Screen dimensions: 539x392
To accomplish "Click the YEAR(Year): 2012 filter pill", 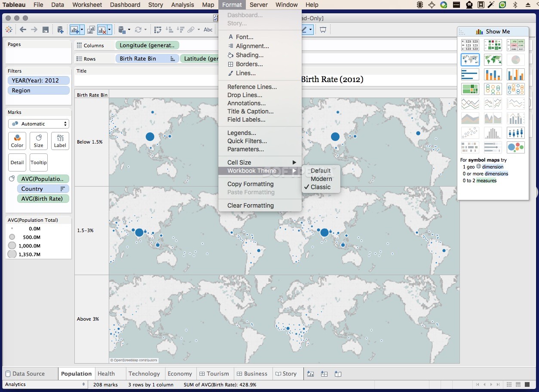I will coord(39,80).
